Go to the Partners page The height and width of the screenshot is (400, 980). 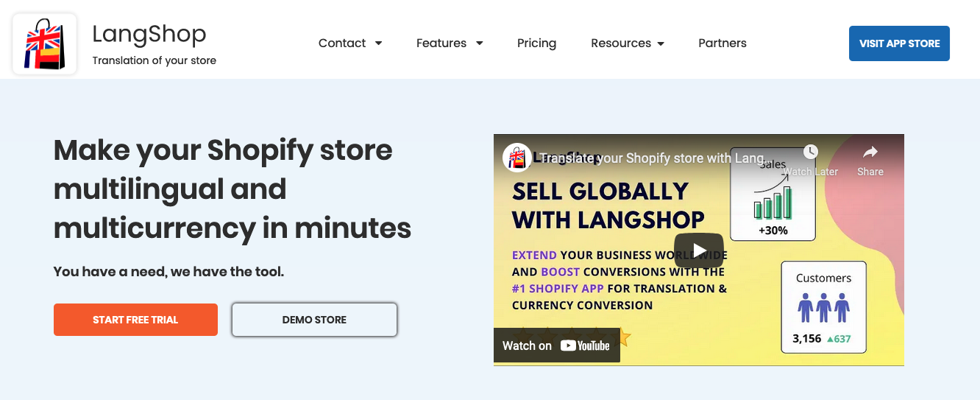point(722,43)
